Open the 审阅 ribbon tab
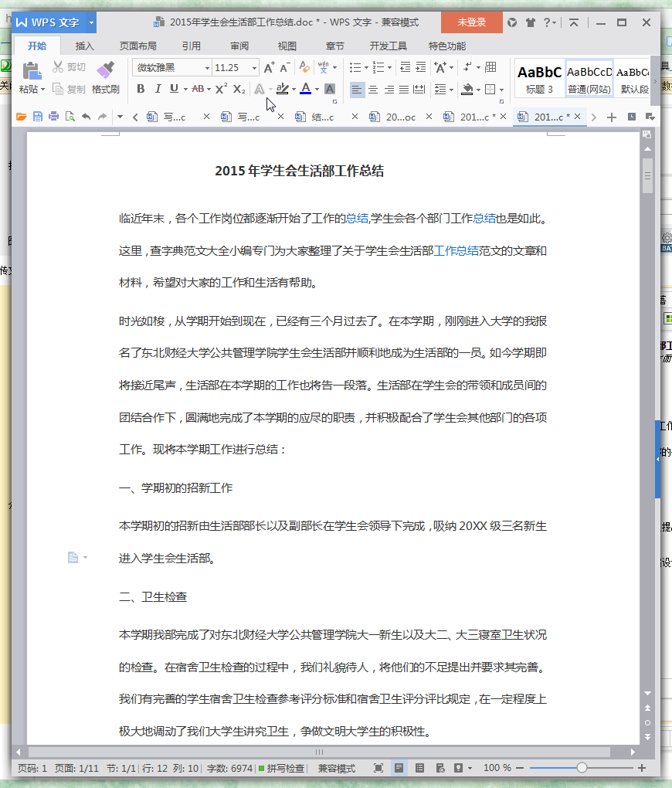Viewport: 672px width, 788px height. pyautogui.click(x=239, y=46)
